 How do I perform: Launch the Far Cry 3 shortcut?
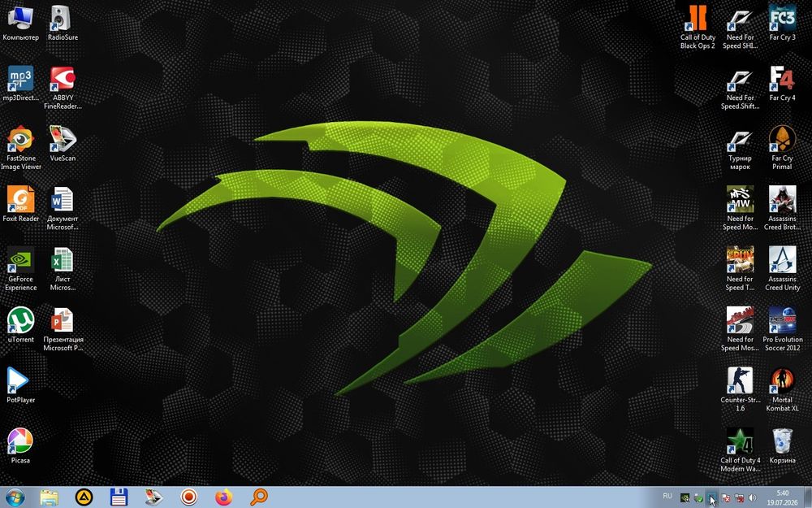click(782, 24)
